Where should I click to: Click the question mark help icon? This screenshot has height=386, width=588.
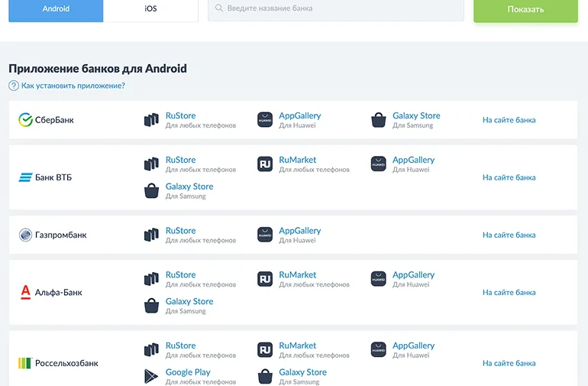[14, 86]
